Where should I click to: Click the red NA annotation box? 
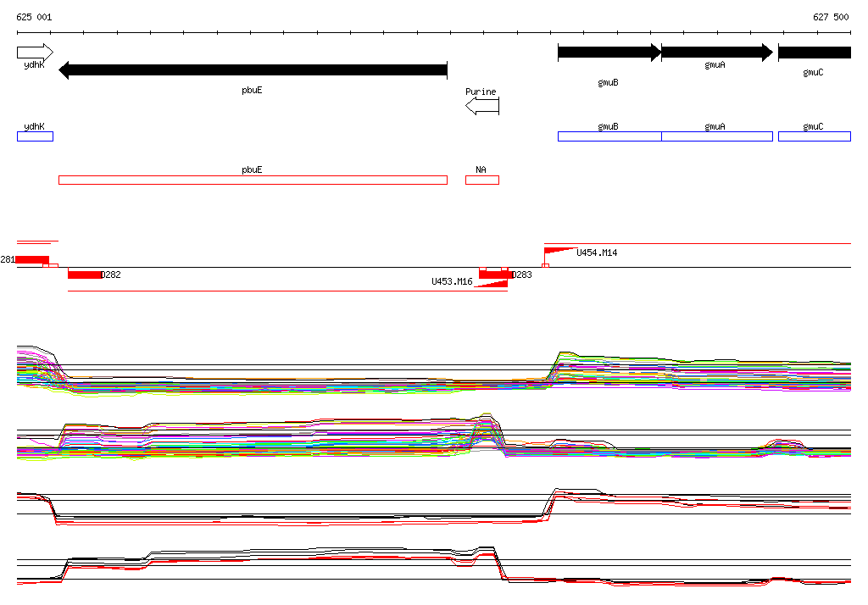(x=482, y=180)
